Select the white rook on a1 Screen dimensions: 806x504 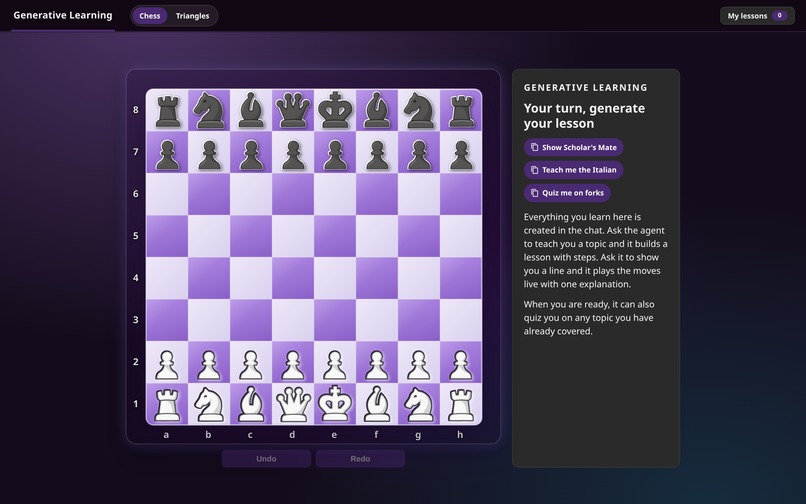point(167,404)
